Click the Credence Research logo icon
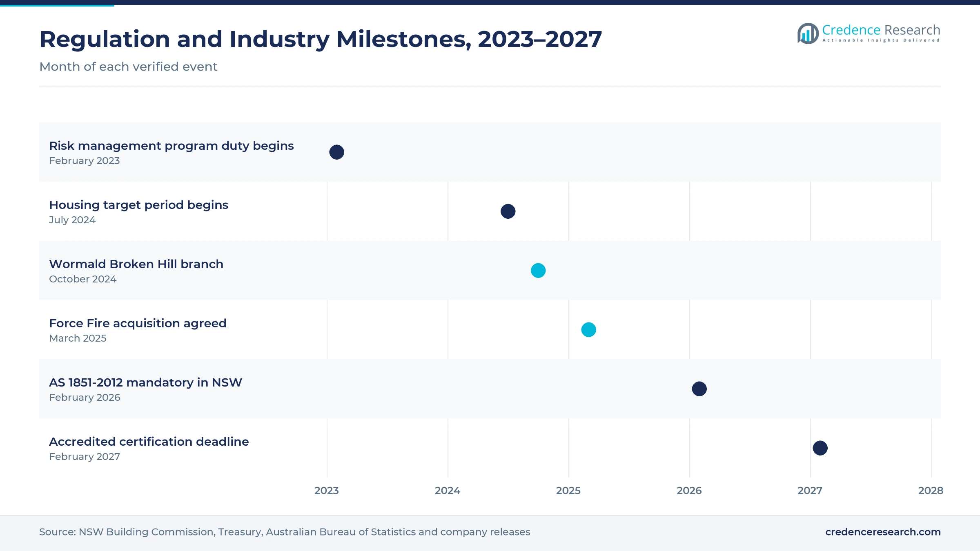980x551 pixels. coord(808,33)
